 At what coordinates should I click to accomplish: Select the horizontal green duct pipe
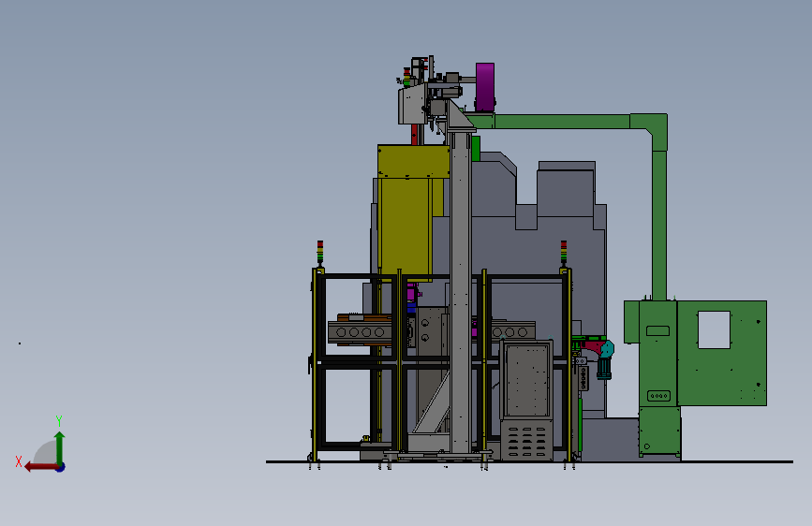tap(562, 122)
